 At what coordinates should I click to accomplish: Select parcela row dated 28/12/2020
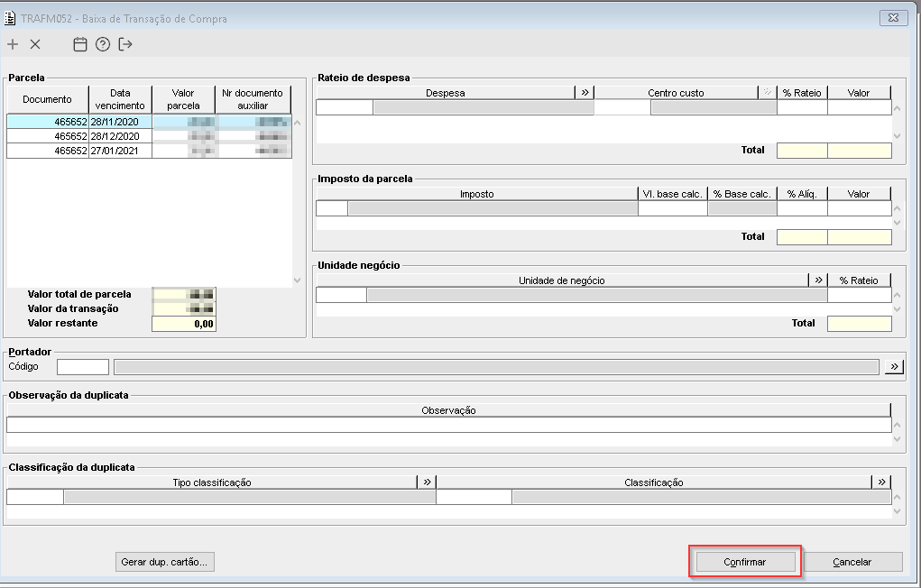(x=149, y=136)
